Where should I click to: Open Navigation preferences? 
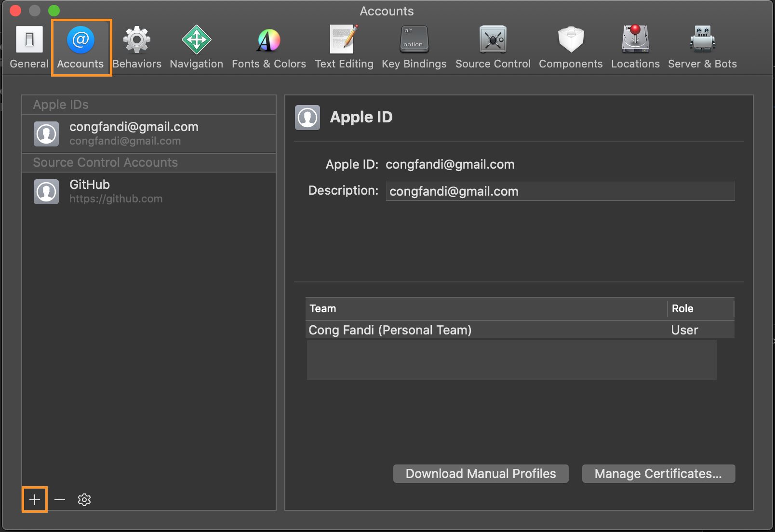point(196,47)
